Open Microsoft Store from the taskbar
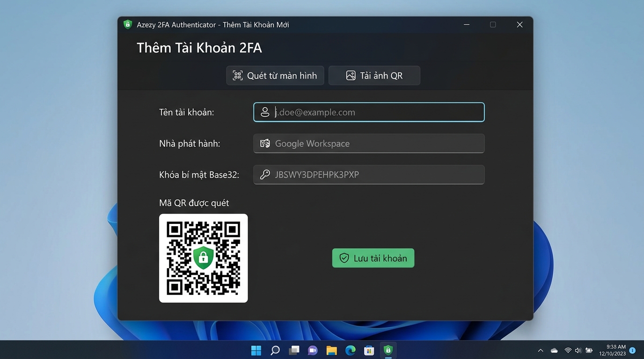This screenshot has width=644, height=359. [369, 350]
